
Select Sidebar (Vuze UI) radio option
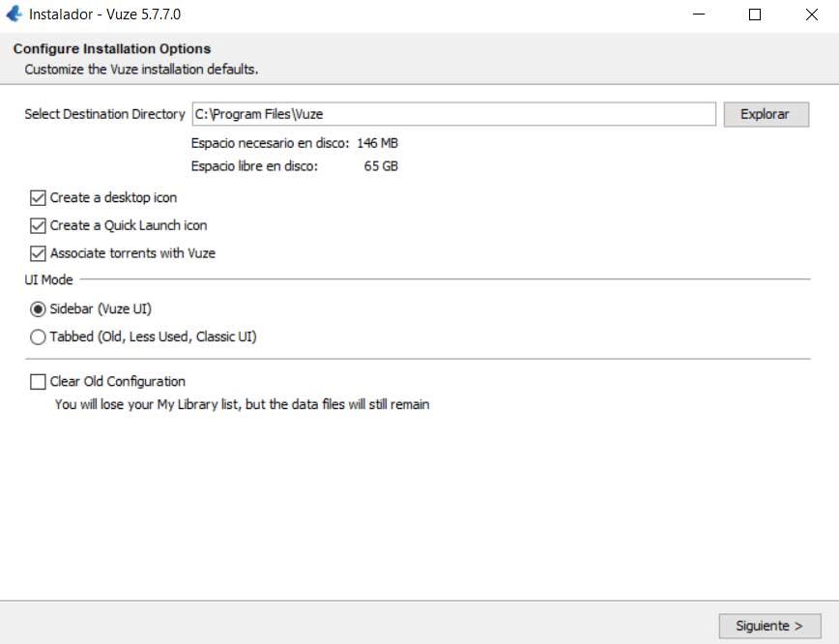pyautogui.click(x=38, y=308)
